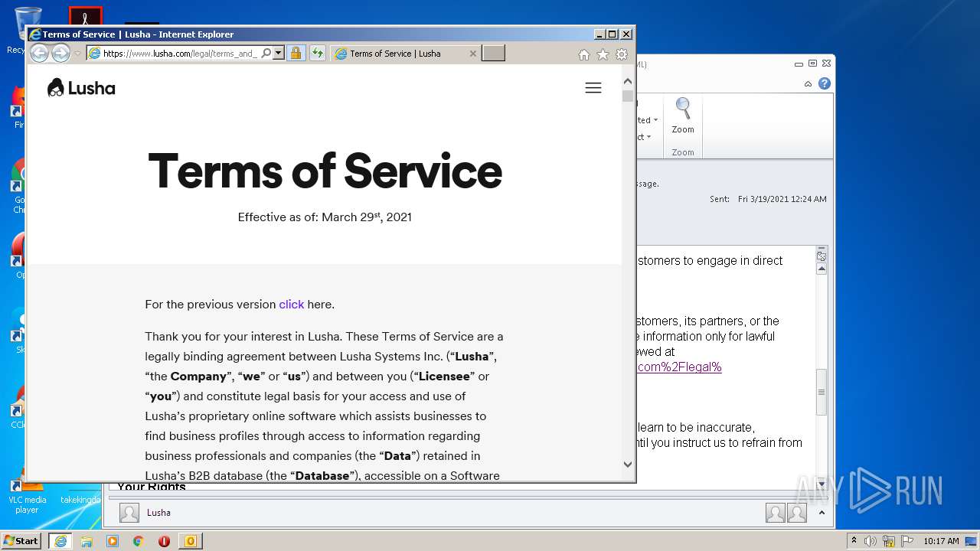Select the Terms of Service | Lusha tab

point(406,54)
